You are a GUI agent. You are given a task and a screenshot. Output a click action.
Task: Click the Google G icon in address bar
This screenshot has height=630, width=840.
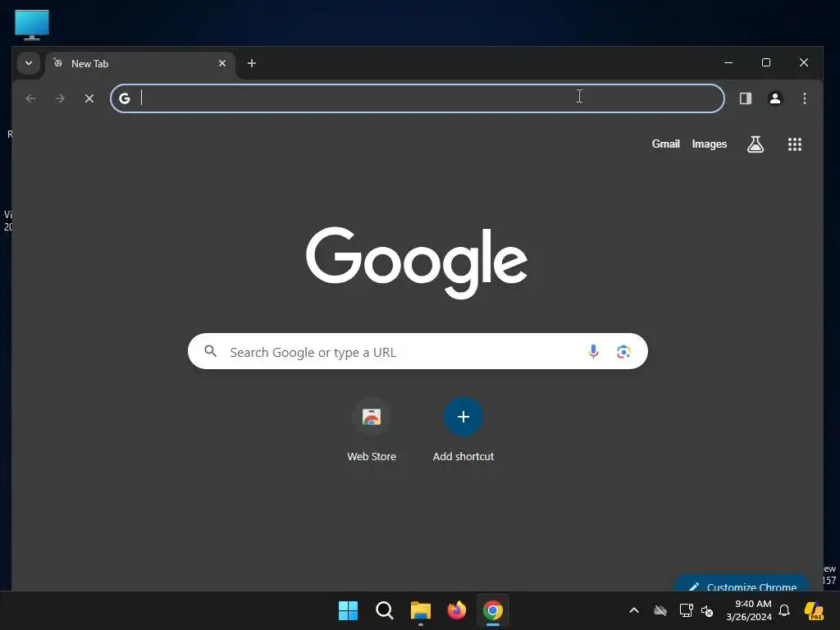125,98
